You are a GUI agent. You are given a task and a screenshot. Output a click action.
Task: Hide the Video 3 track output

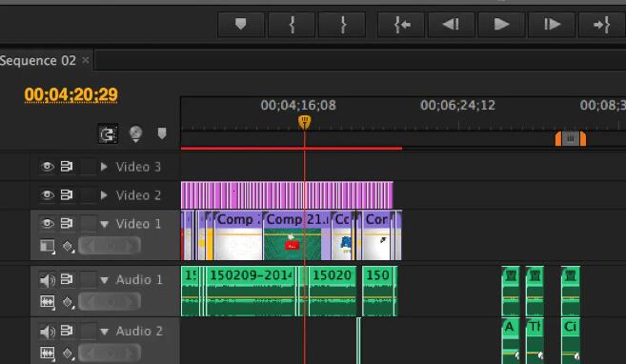47,167
